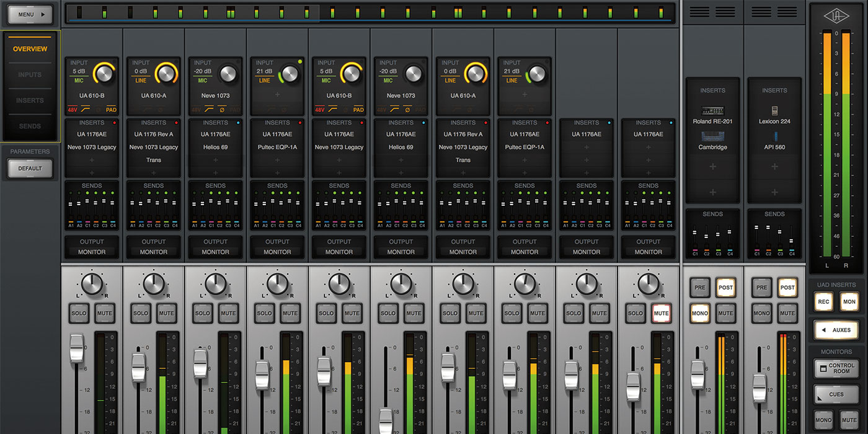868x434 pixels.
Task: Open the API 560 plug-in icon
Action: 774,136
